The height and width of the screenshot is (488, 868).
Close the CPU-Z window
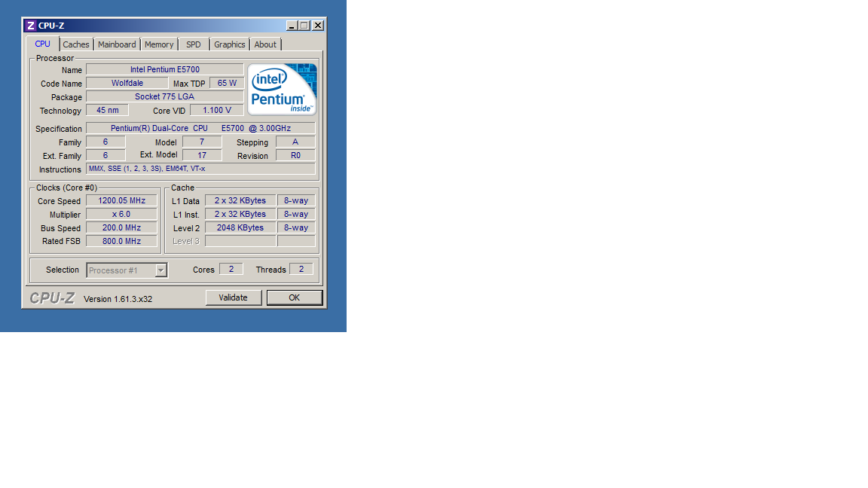click(318, 26)
